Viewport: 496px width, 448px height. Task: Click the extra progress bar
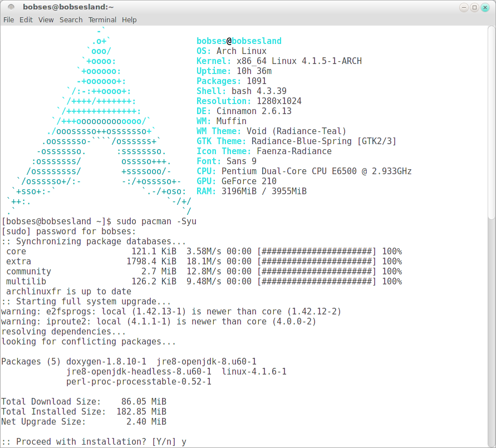[317, 262]
